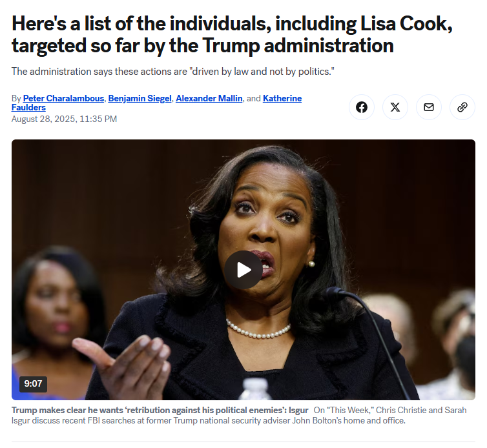Click the bold video caption title about retribution
Screen dimensions: 487x448
point(160,410)
